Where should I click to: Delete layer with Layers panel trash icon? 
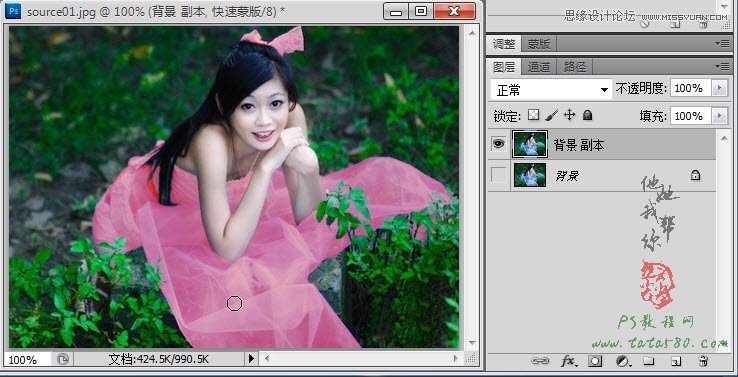tap(703, 361)
